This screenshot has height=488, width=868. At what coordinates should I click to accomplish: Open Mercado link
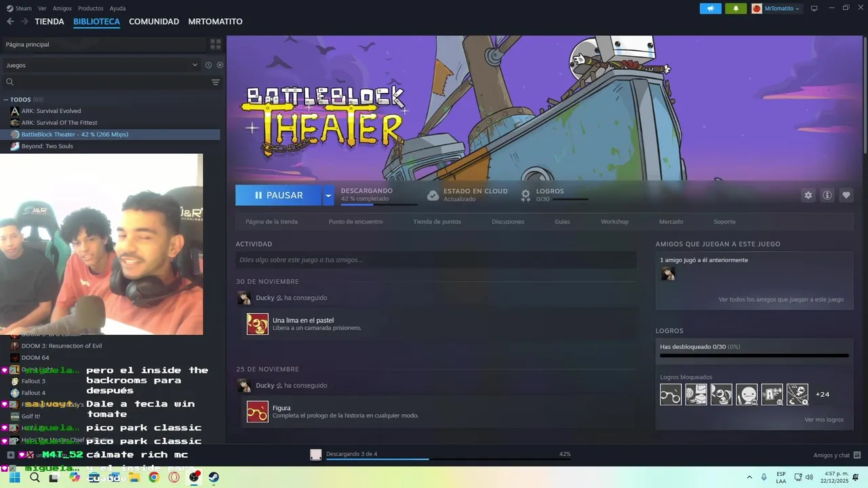(x=671, y=222)
